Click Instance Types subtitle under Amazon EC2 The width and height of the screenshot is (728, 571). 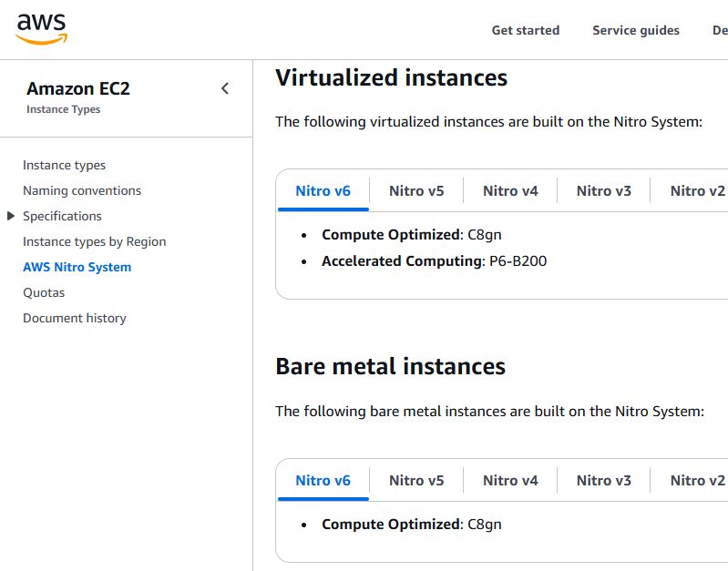tap(63, 109)
